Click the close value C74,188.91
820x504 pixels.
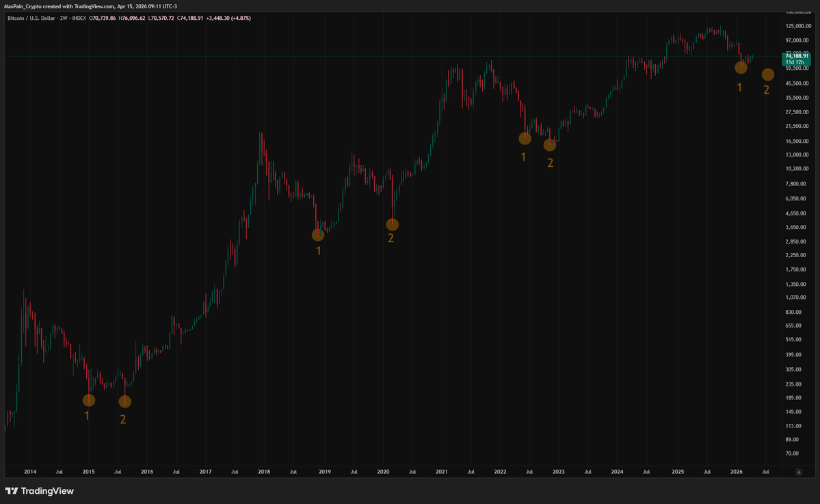pos(190,18)
